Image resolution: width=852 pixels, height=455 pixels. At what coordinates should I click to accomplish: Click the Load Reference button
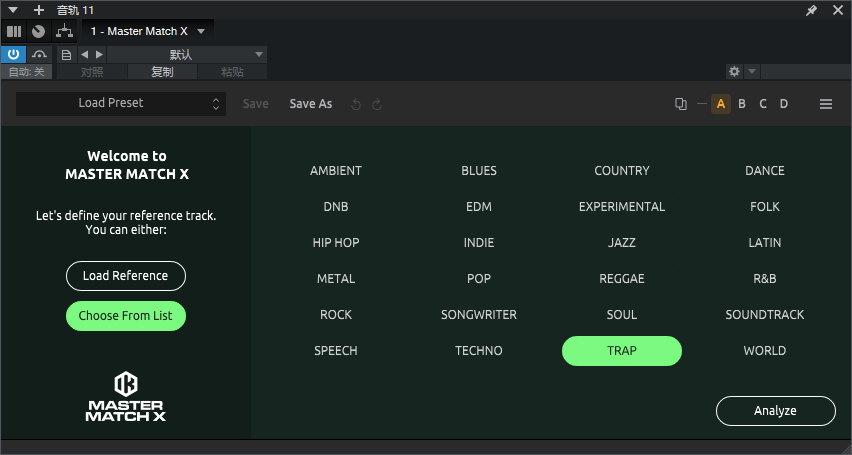coord(126,276)
